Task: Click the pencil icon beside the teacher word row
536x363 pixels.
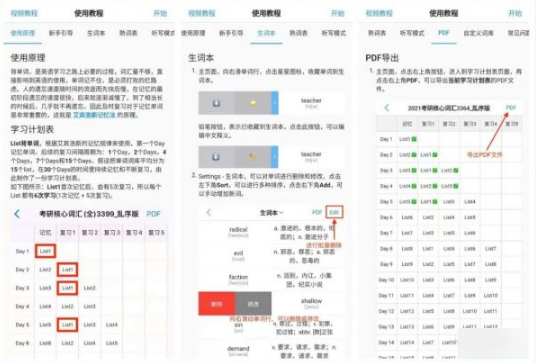Action: [253, 157]
